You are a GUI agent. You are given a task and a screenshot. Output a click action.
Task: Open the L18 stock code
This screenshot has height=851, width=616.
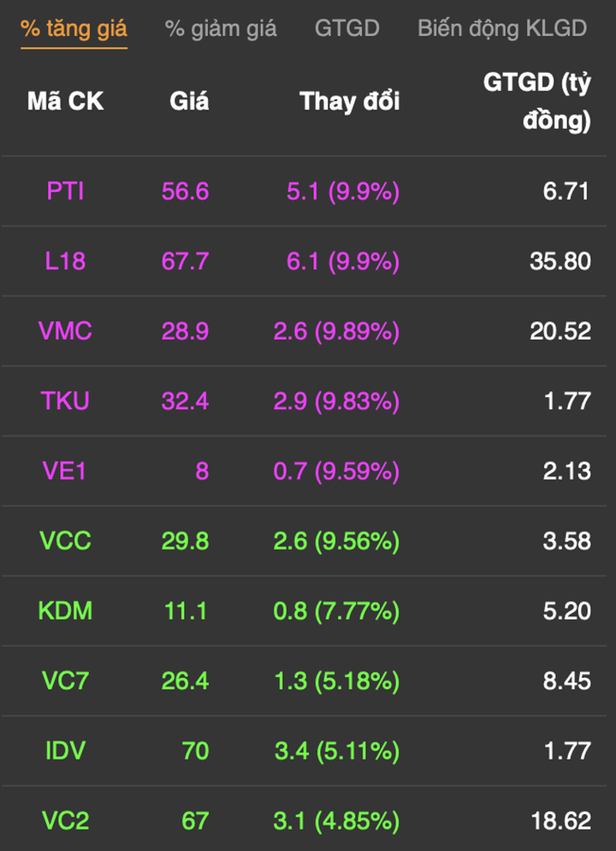pos(65,260)
